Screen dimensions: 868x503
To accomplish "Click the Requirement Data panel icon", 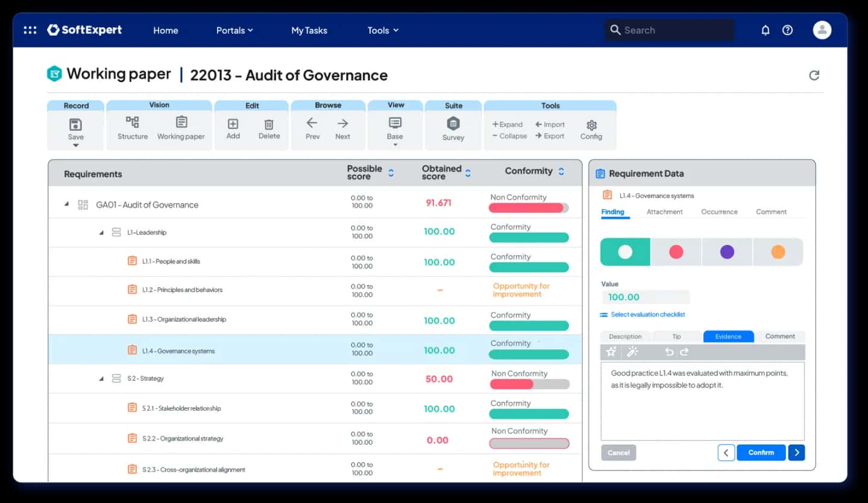I will 600,174.
